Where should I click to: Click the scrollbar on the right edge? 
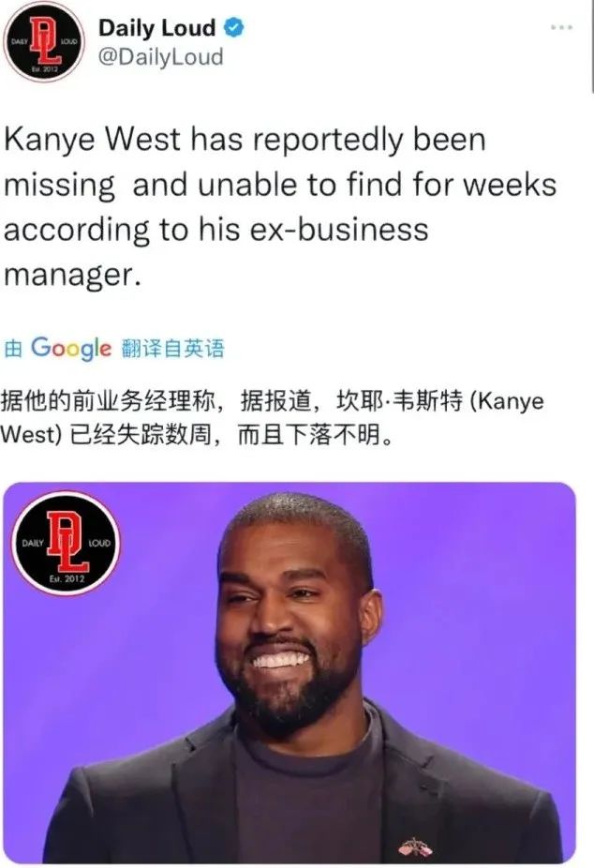pos(592,47)
